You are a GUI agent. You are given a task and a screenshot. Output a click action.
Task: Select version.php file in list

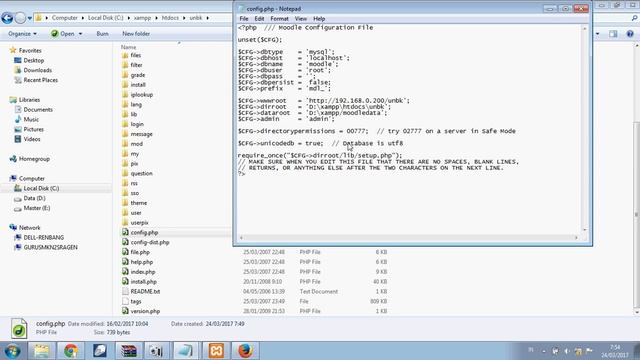(145, 311)
